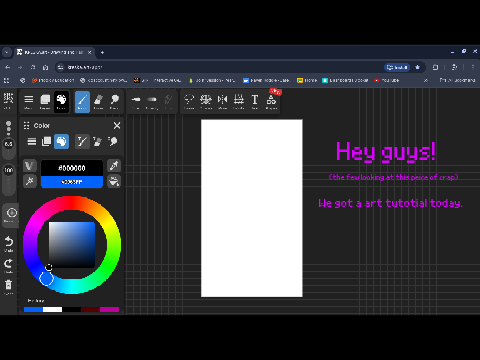Click the magic wand icon in Color panel
The height and width of the screenshot is (360, 480).
pos(30,182)
